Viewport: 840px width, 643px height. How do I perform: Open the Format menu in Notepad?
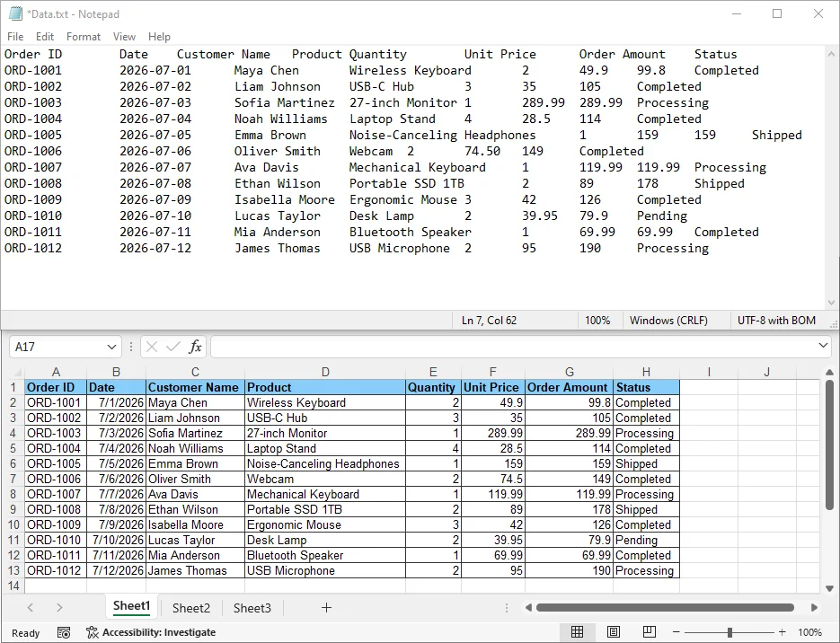tap(83, 37)
